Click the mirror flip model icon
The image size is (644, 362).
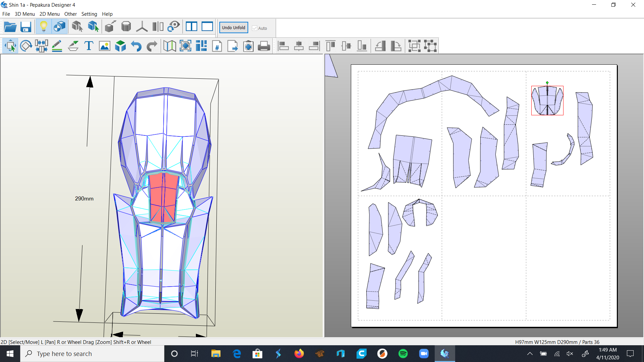(158, 27)
